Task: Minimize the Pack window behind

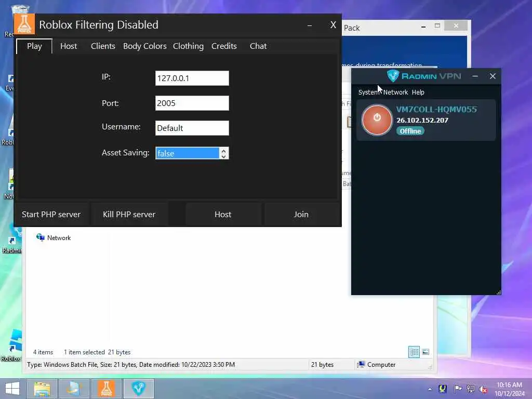Action: (x=423, y=26)
